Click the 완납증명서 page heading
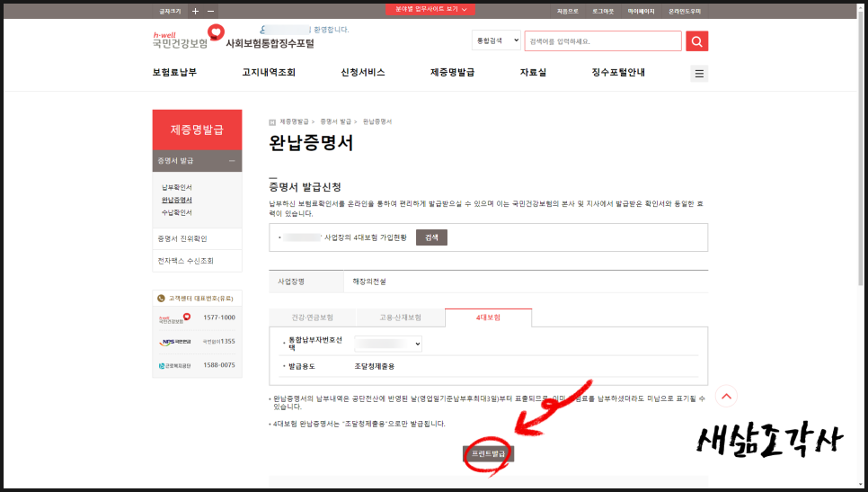 pyautogui.click(x=311, y=143)
